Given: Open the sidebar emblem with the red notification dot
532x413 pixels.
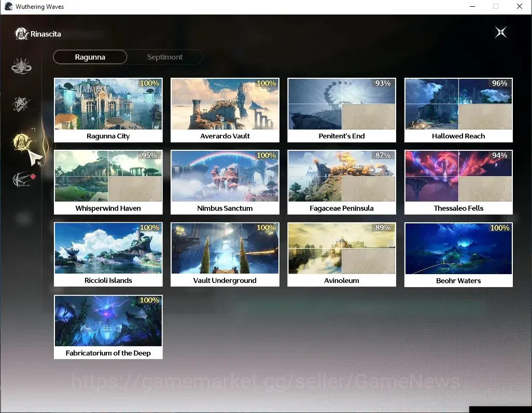Looking at the screenshot, I should coord(23,179).
